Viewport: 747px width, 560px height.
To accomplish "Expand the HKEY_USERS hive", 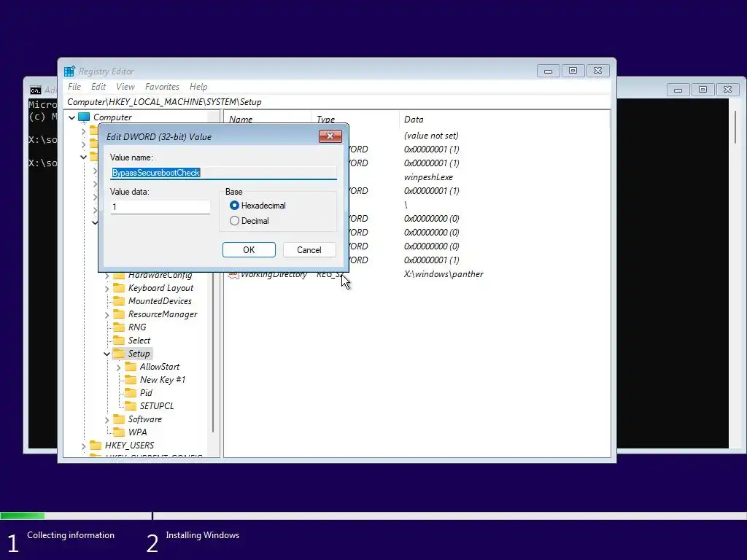I will 84,446.
